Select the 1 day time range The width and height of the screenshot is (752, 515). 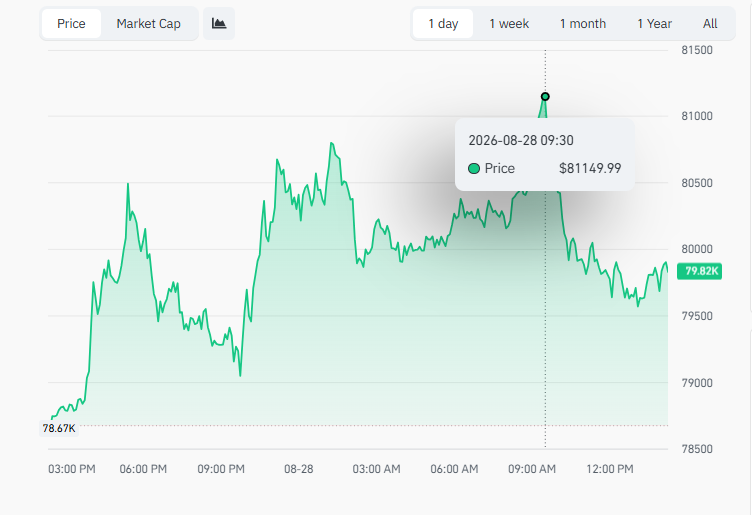point(443,23)
